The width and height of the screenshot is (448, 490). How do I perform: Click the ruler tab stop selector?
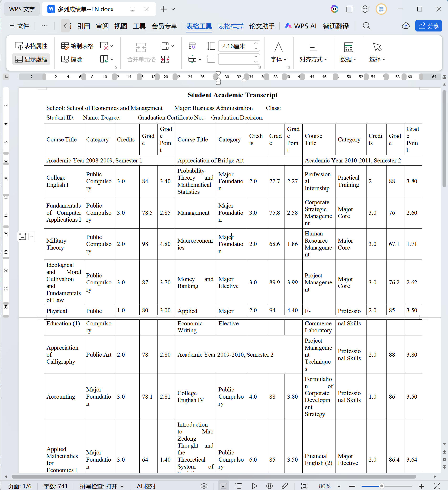pyautogui.click(x=6, y=77)
